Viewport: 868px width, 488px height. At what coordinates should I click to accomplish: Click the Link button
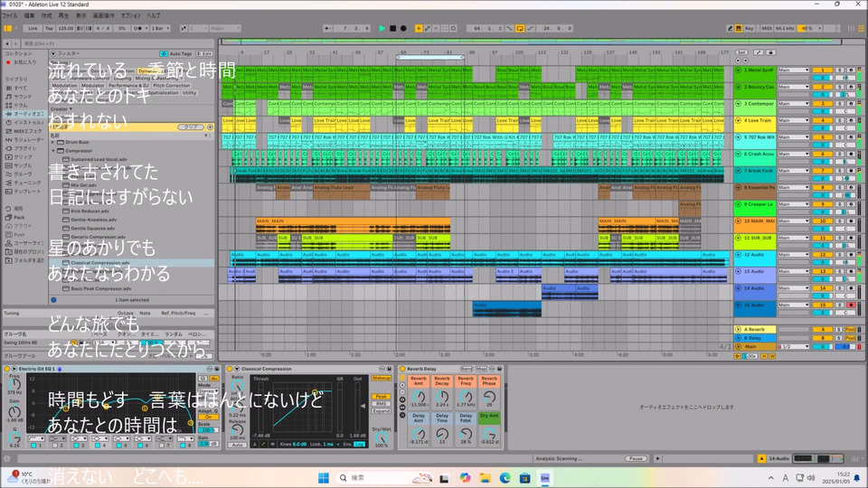point(33,28)
